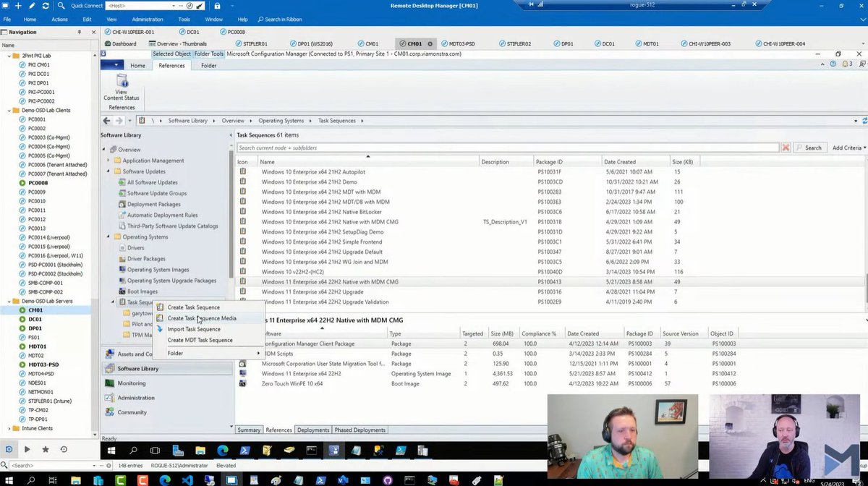Clear the search with the red X
The image size is (868, 486).
[786, 148]
